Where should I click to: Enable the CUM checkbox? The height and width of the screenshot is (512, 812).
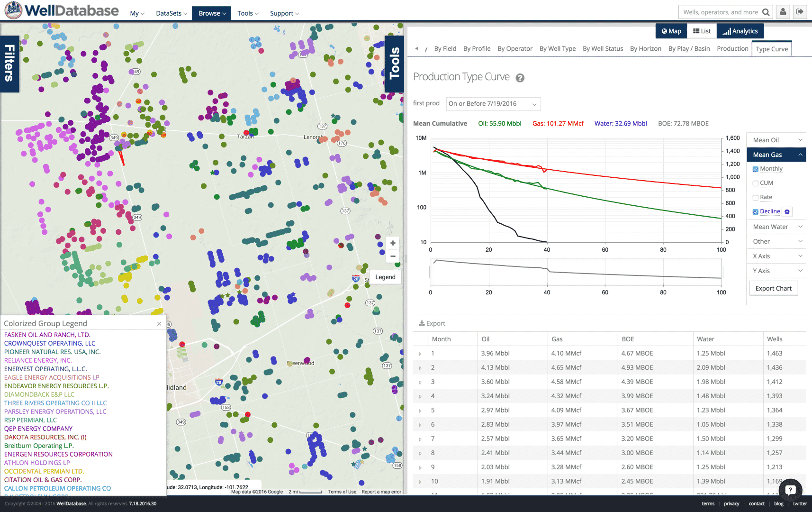point(756,183)
